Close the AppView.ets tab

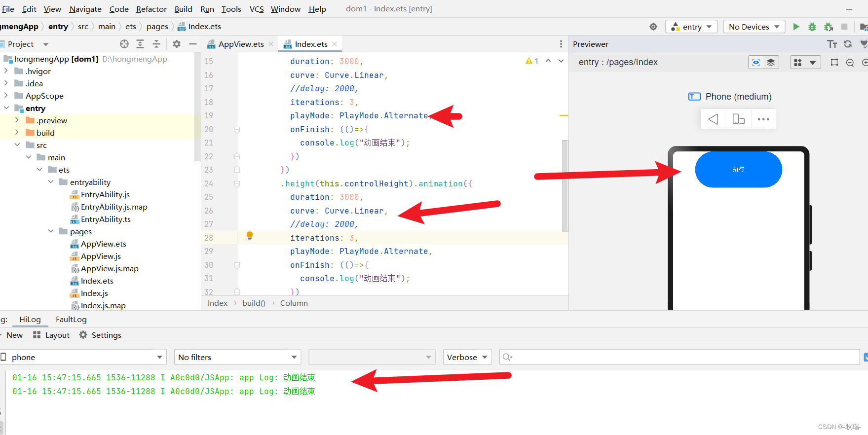click(x=271, y=44)
